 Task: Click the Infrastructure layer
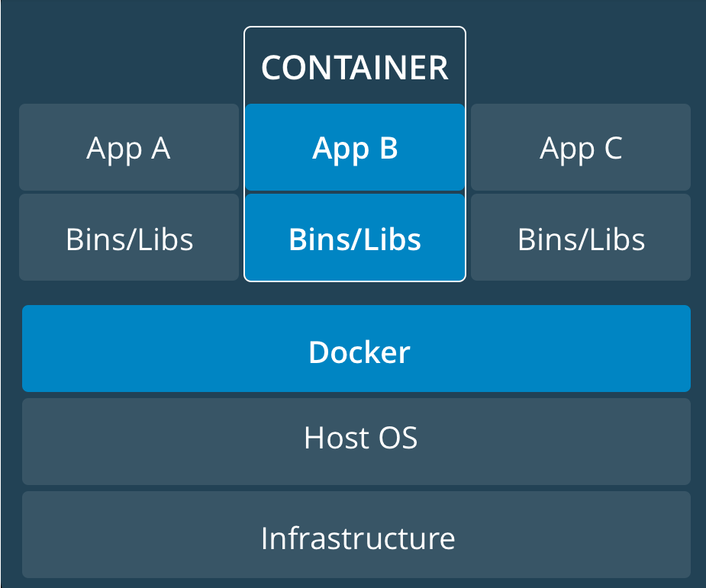pyautogui.click(x=356, y=535)
